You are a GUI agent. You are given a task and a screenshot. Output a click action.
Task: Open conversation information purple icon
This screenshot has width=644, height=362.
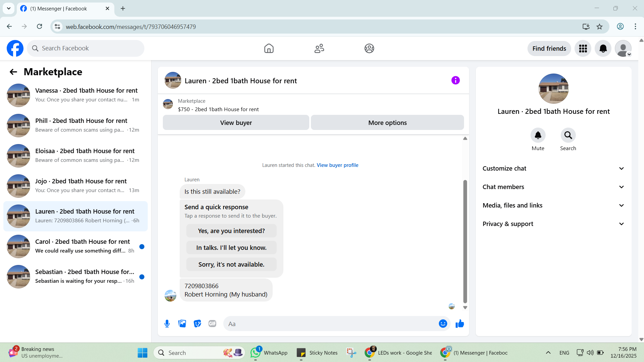455,80
